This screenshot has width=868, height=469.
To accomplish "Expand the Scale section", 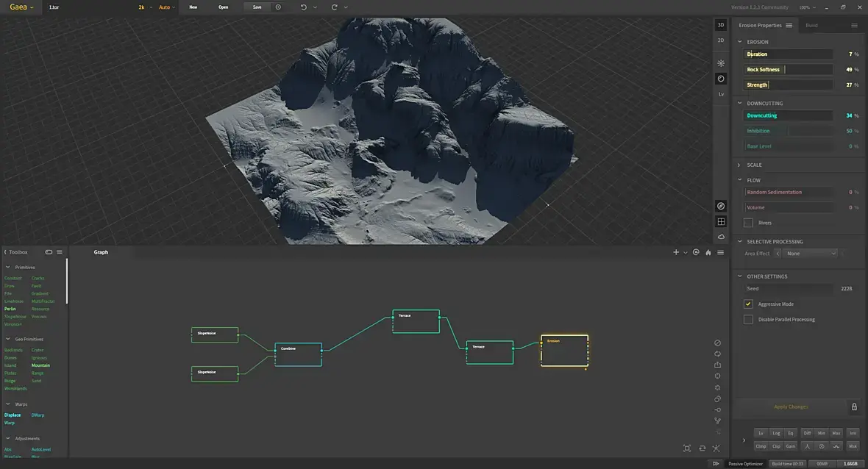I will (754, 165).
